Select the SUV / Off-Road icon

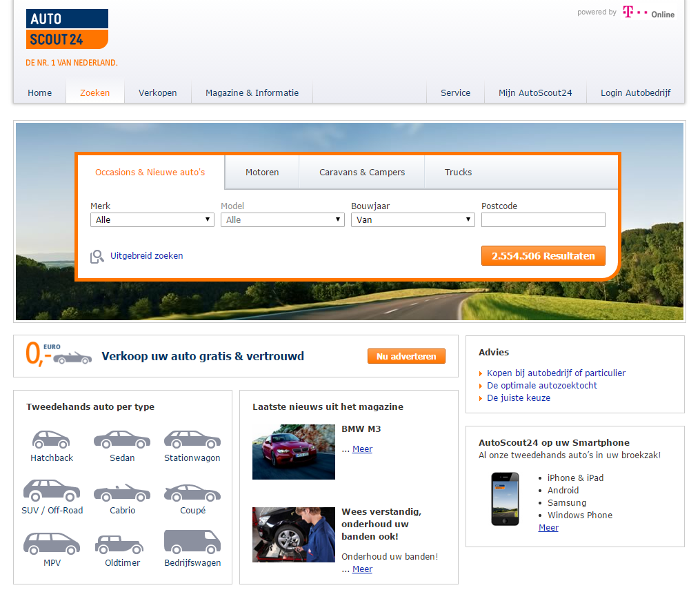[52, 491]
